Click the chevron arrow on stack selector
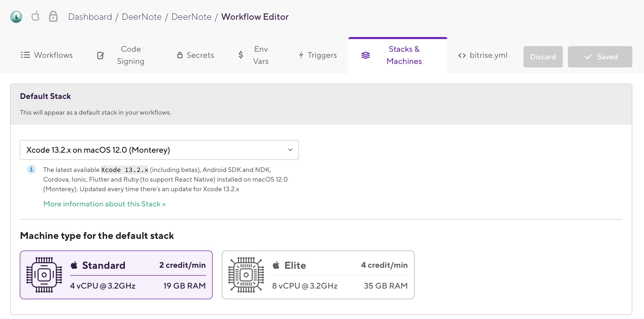The image size is (644, 319). click(290, 150)
